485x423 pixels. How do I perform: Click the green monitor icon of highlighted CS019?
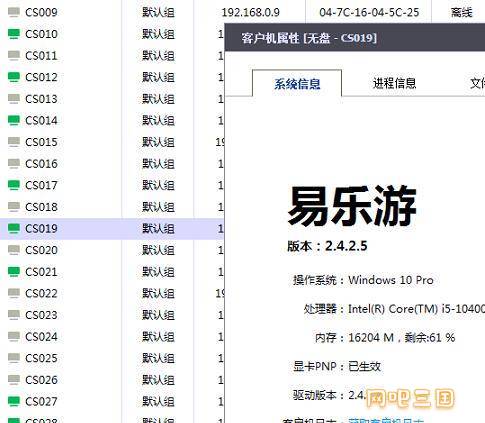click(x=14, y=229)
